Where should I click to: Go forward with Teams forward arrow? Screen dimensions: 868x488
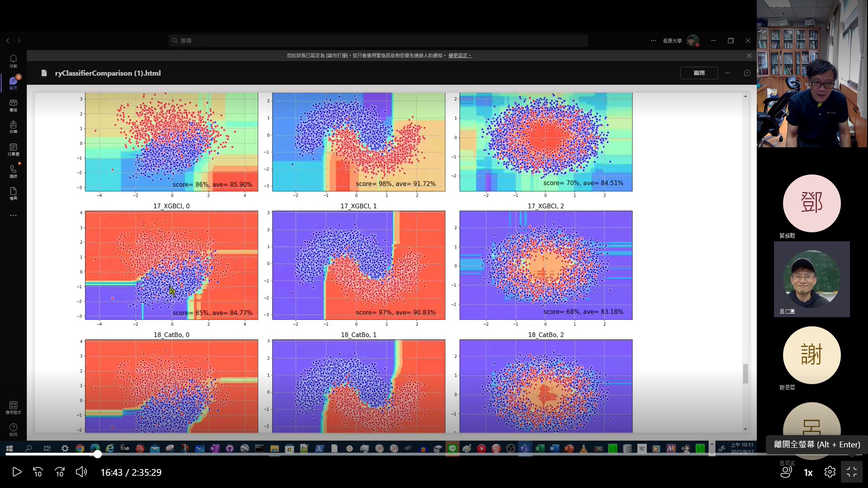[19, 41]
